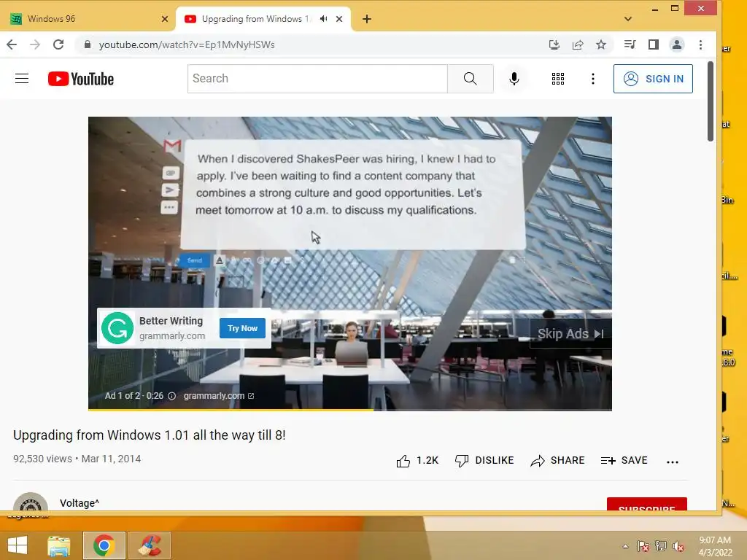Click the Action Center flag tray icon
The image size is (747, 560).
643,546
